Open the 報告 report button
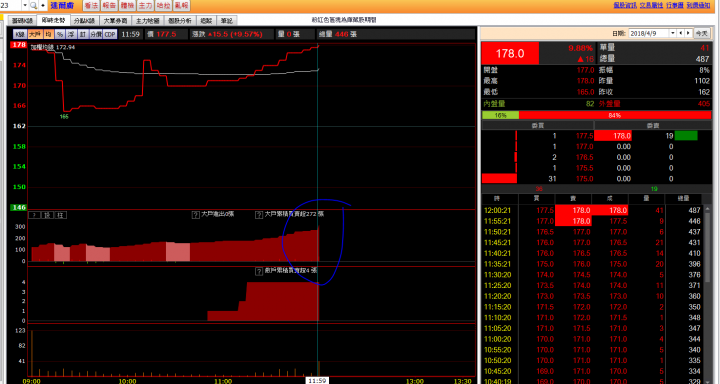The width and height of the screenshot is (720, 384). pyautogui.click(x=109, y=6)
